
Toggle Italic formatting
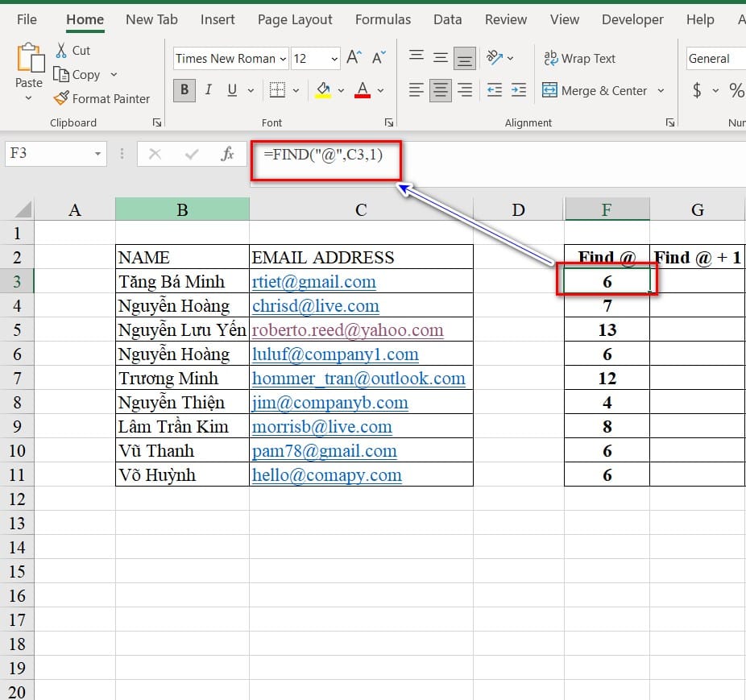209,90
